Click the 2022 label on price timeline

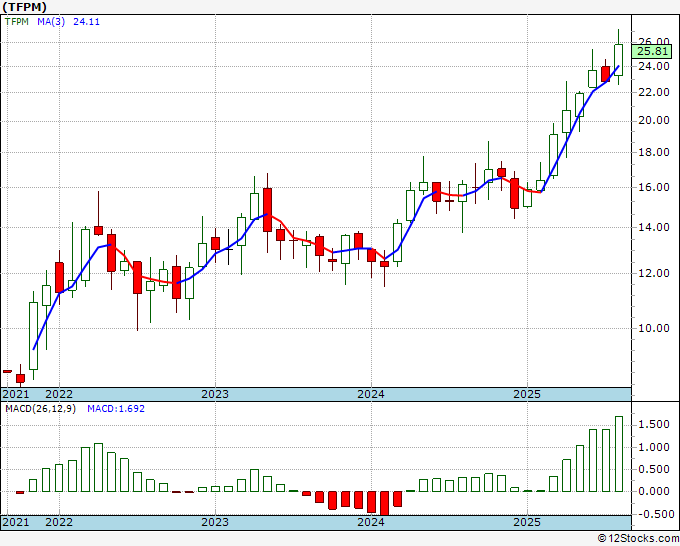(59, 394)
